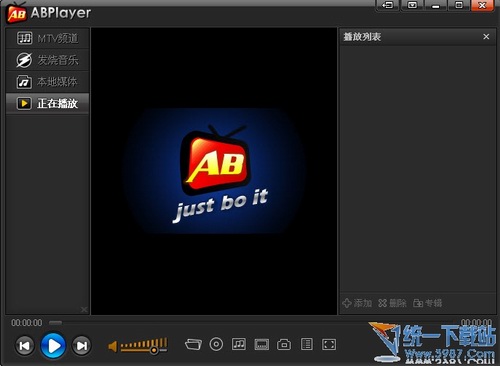This screenshot has height=366, width=500.
Task: Skip to previous track
Action: pos(25,346)
